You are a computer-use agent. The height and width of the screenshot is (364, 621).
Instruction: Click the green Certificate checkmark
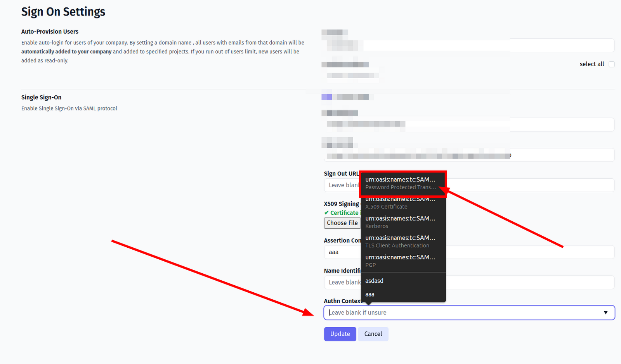click(326, 213)
